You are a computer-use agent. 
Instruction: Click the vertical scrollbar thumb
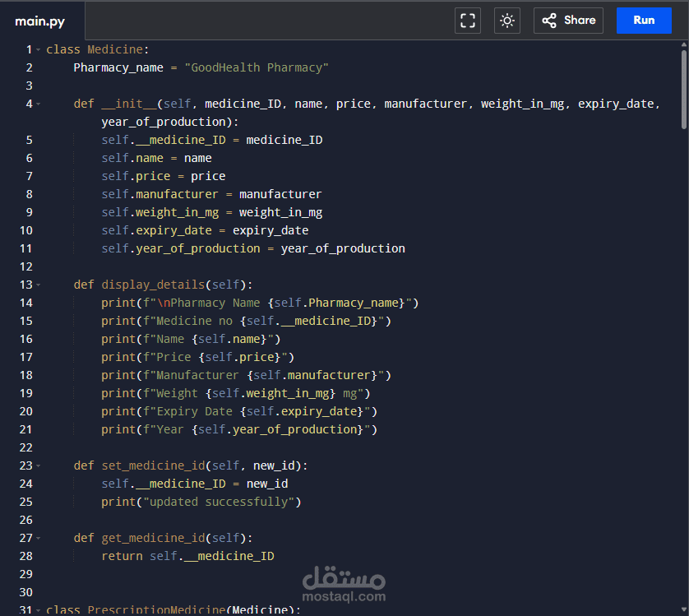[684, 90]
